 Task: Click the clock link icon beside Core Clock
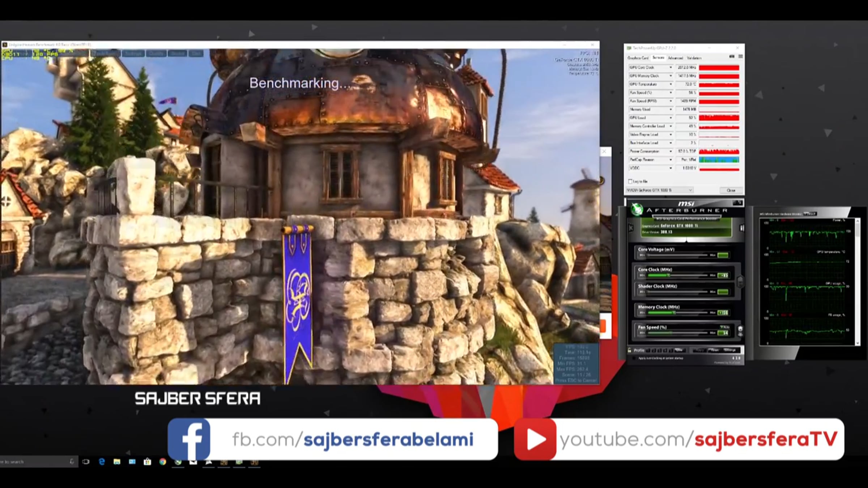coord(740,281)
